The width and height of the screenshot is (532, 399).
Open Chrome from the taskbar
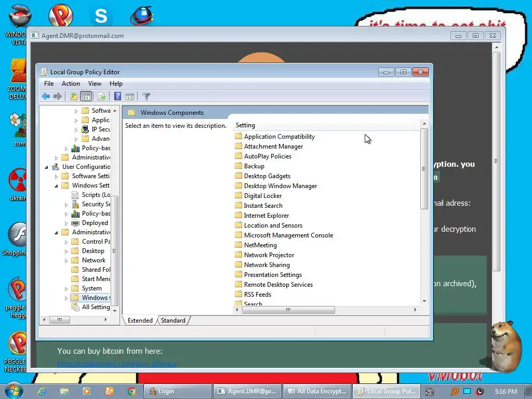[x=131, y=391]
